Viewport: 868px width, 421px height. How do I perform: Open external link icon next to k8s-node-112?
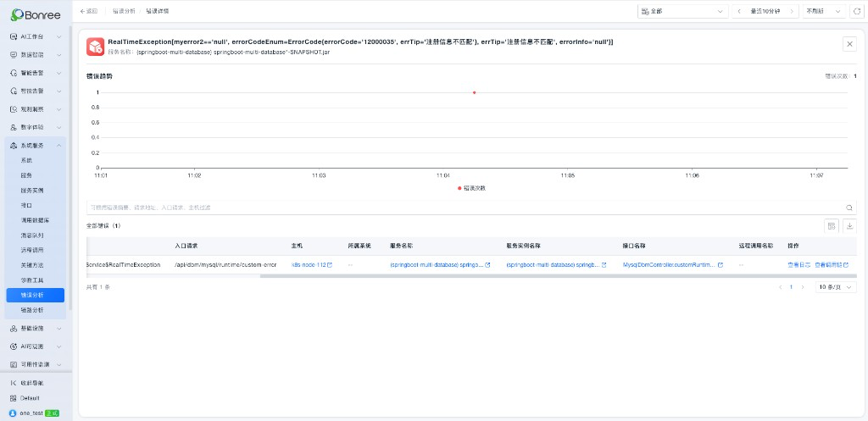[330, 265]
